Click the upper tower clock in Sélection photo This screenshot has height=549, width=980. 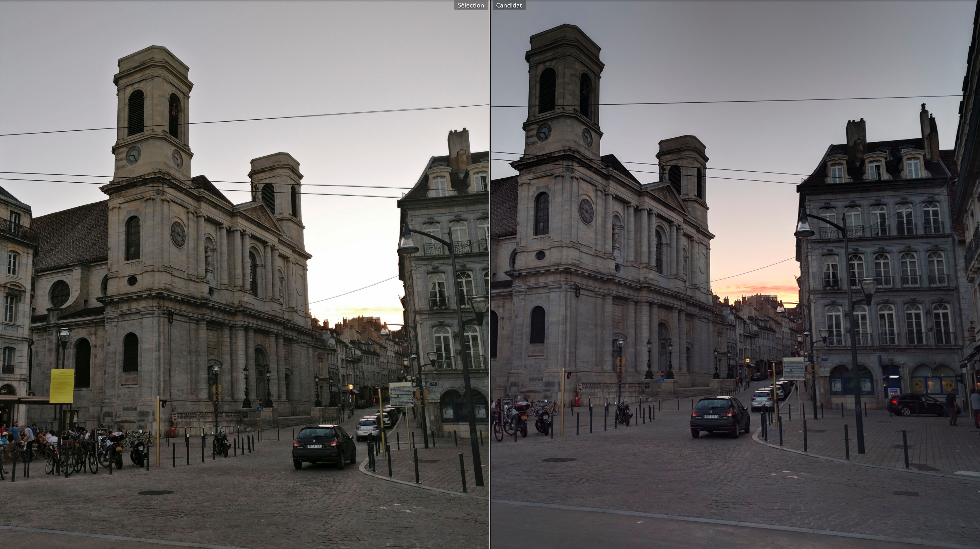coord(133,155)
